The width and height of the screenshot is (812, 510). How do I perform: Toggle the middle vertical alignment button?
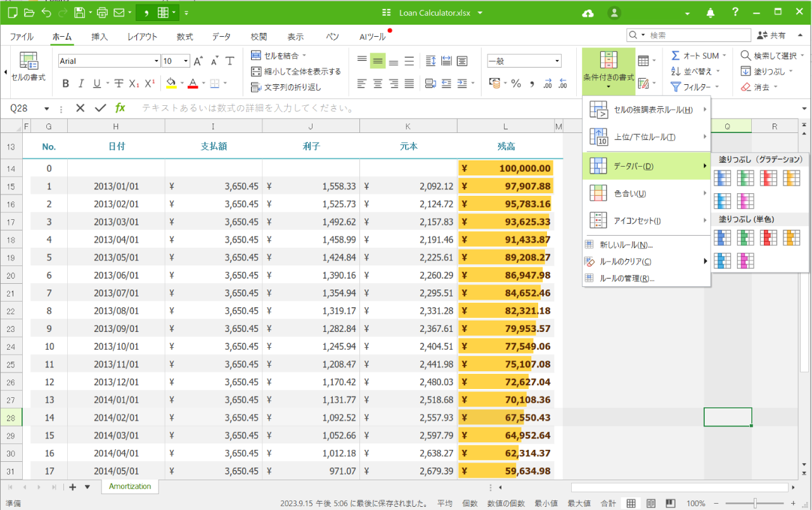[x=378, y=61]
